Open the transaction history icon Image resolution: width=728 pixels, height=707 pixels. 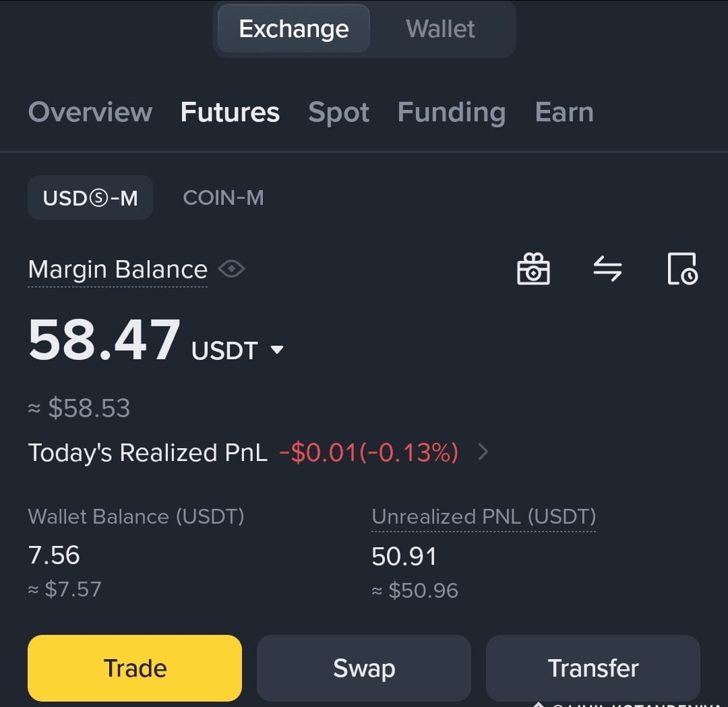click(682, 269)
